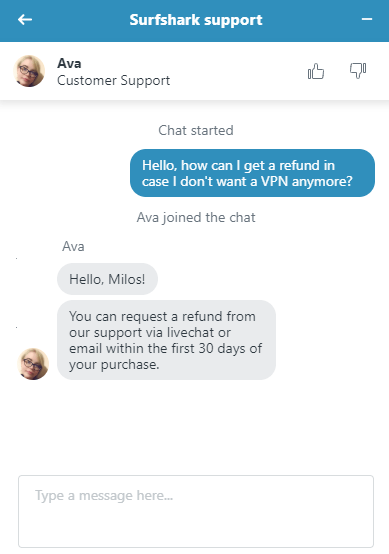This screenshot has height=554, width=389.
Task: Click the Surfshark support header title
Action: pyautogui.click(x=196, y=20)
